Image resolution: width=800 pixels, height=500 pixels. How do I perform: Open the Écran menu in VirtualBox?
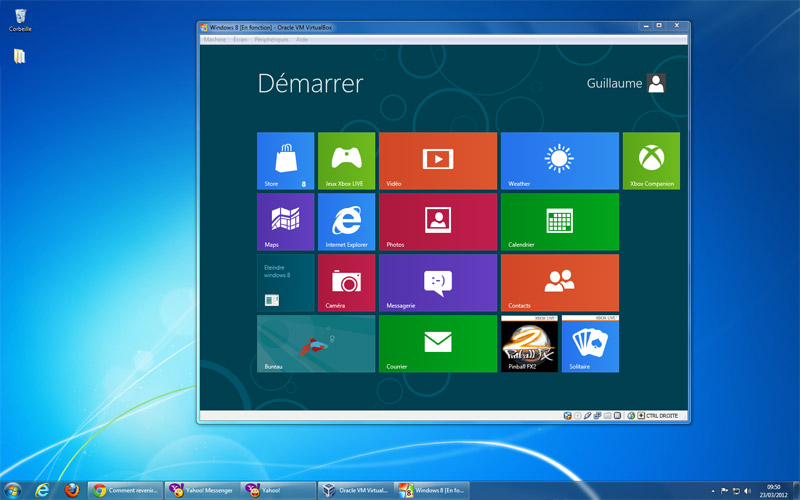click(x=240, y=39)
